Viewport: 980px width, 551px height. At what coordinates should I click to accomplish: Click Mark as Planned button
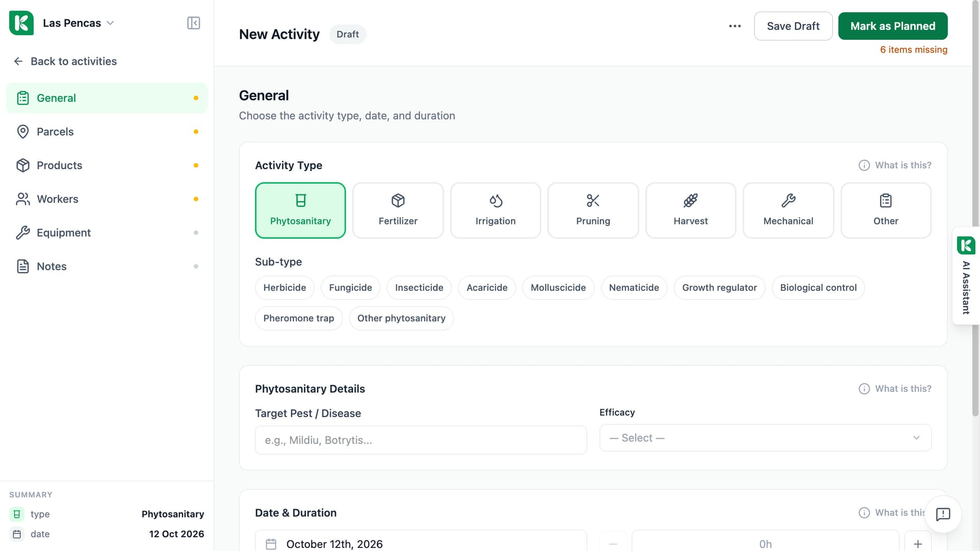coord(893,26)
